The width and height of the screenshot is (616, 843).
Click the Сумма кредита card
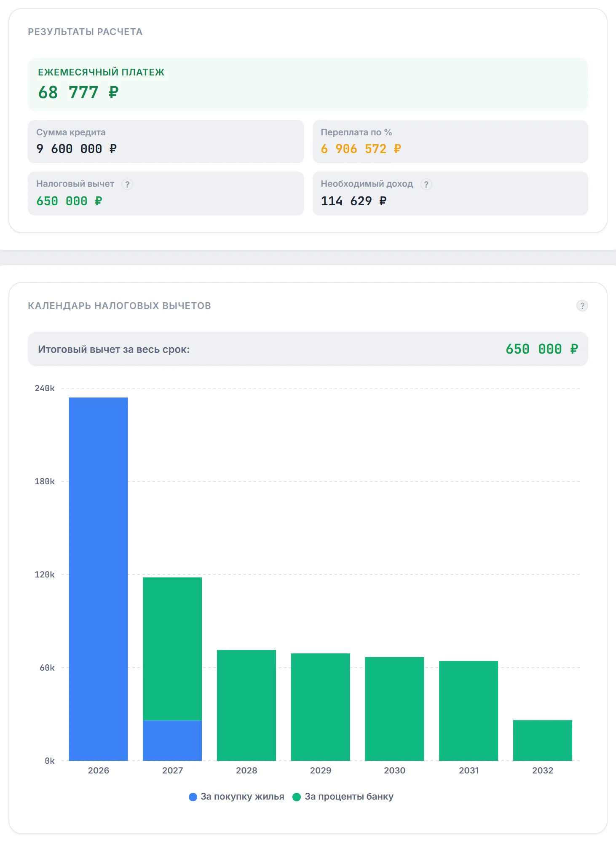click(166, 142)
